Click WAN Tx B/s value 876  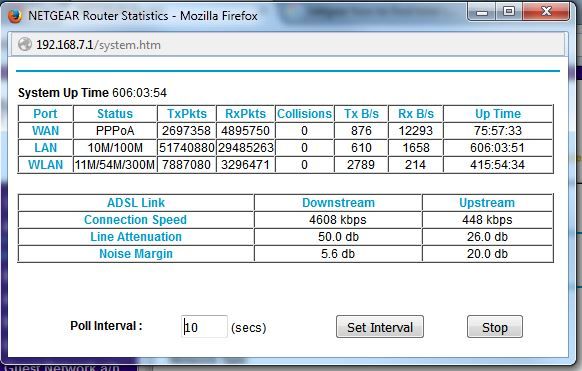(x=361, y=131)
